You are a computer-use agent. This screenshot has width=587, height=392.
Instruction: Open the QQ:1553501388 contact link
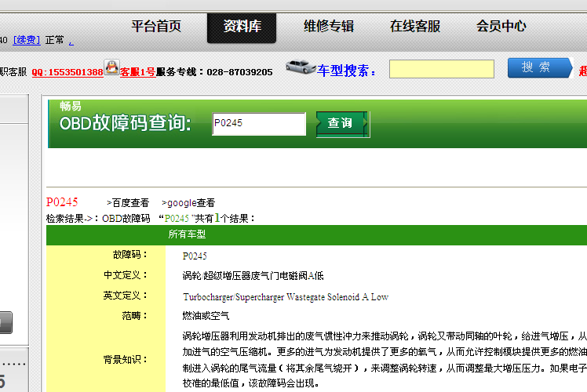(x=67, y=72)
